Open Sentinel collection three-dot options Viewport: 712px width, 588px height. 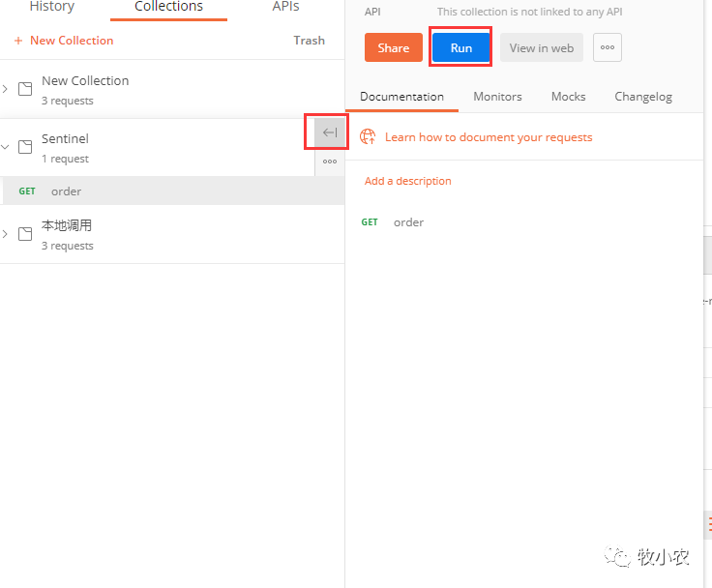tap(330, 162)
